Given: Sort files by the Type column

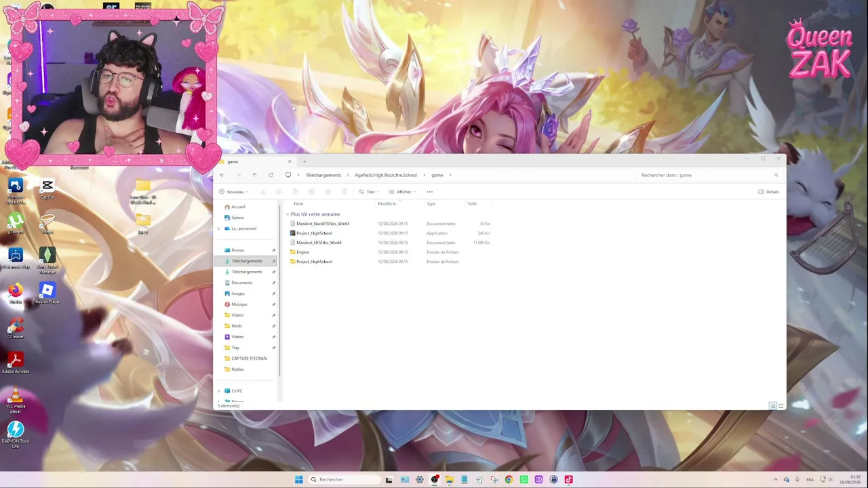Looking at the screenshot, I should click(x=431, y=203).
